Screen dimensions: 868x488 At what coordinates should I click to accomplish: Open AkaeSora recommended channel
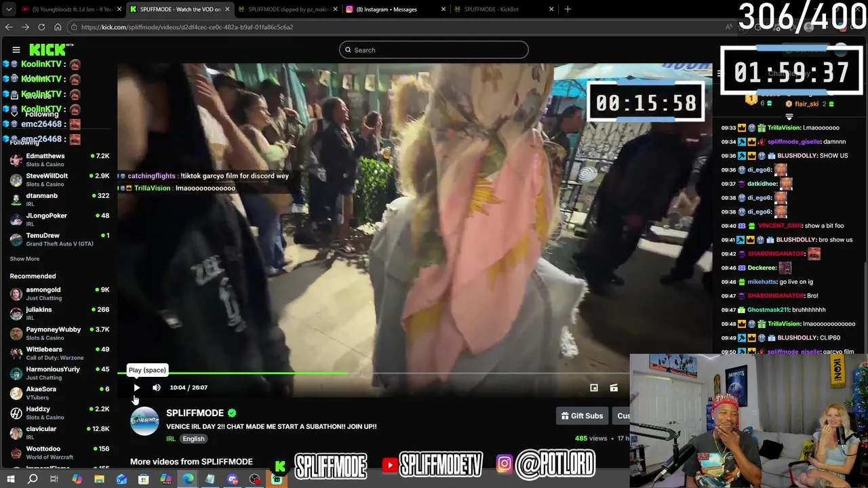coord(60,392)
